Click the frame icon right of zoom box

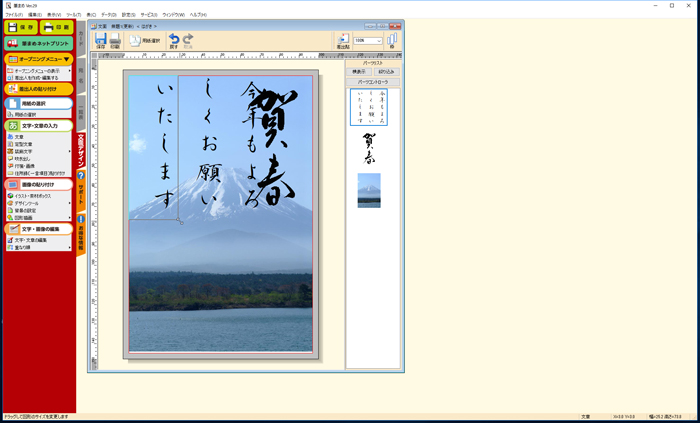coord(392,40)
